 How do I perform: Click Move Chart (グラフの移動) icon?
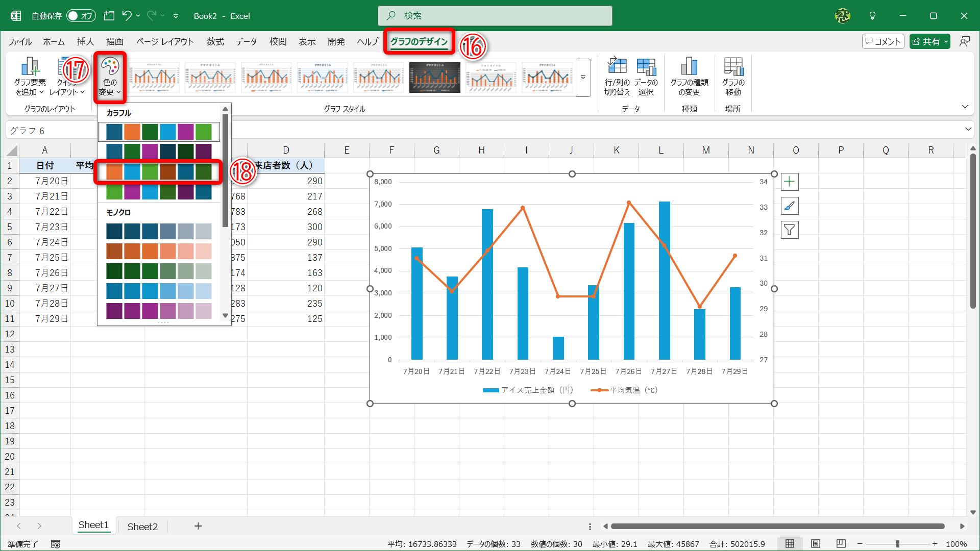[733, 67]
